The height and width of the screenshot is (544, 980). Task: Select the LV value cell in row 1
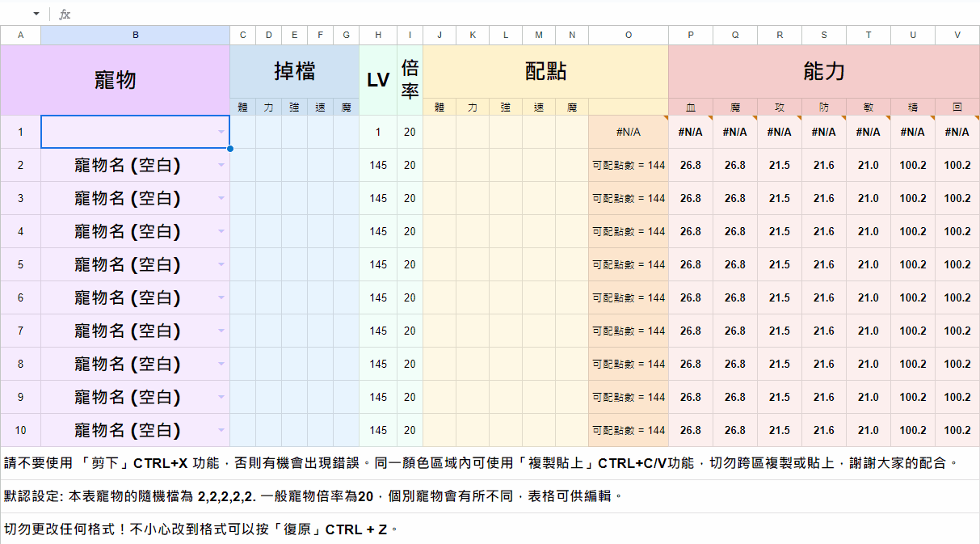[x=378, y=132]
